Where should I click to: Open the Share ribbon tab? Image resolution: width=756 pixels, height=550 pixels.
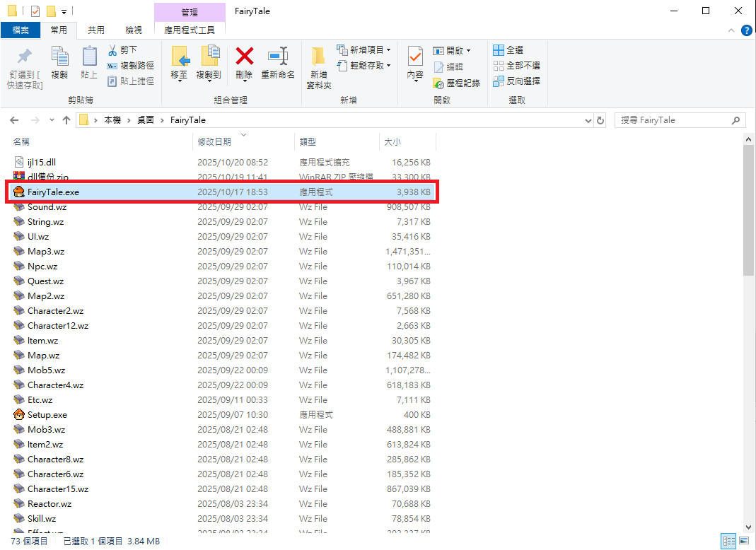(x=96, y=30)
